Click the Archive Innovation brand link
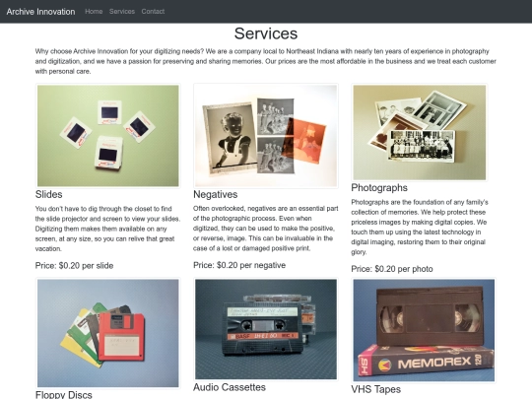This screenshot has width=532, height=399. point(40,12)
